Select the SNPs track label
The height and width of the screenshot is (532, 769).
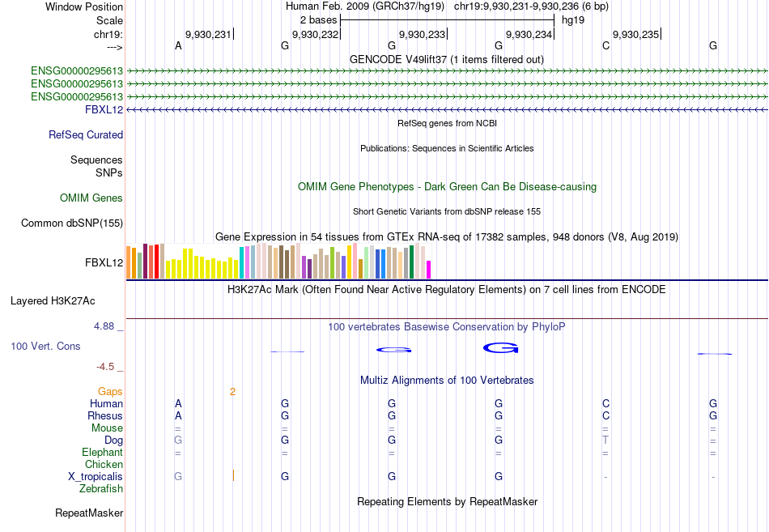tap(109, 172)
